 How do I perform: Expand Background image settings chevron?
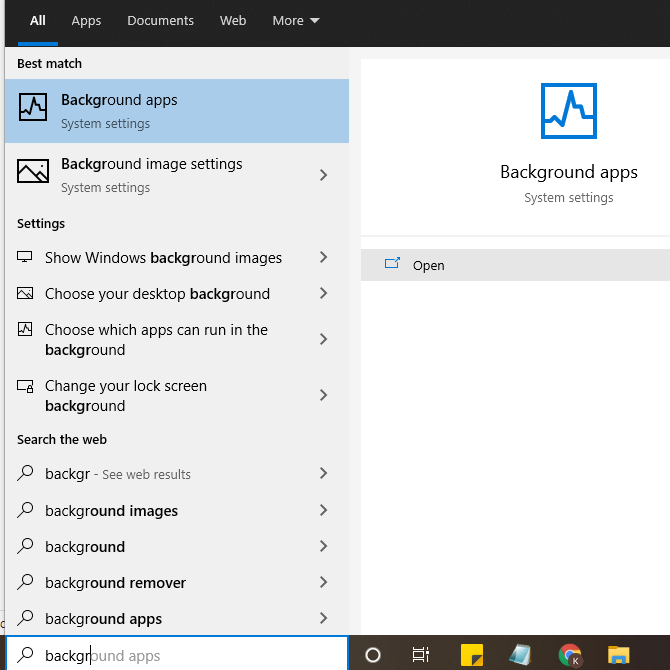pyautogui.click(x=323, y=175)
